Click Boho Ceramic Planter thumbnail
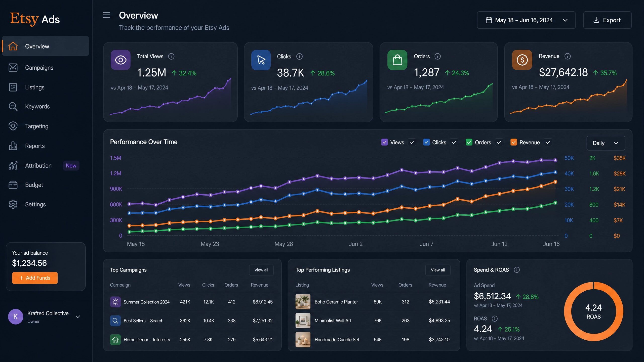This screenshot has width=644, height=362. (303, 302)
